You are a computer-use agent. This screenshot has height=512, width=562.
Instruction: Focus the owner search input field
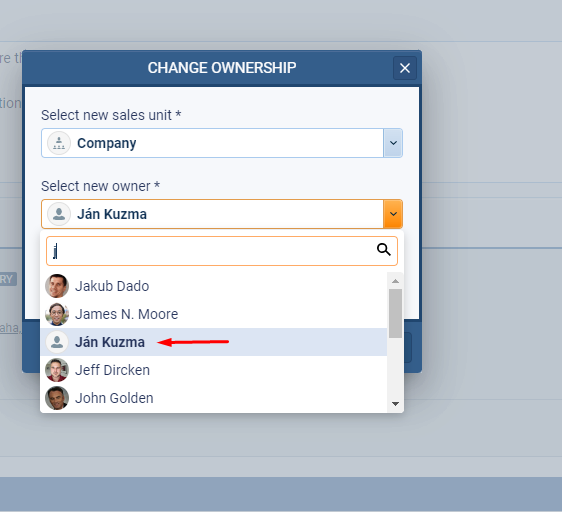(x=222, y=251)
